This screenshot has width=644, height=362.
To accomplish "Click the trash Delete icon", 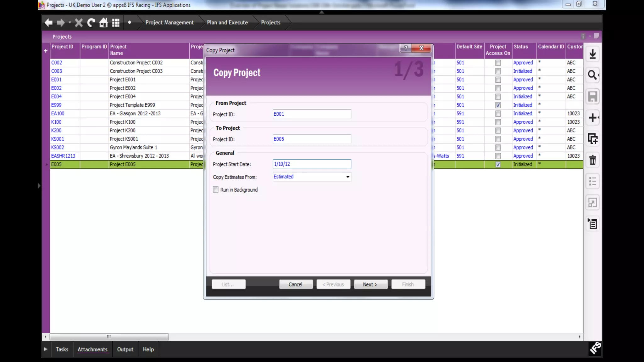I will (x=592, y=160).
